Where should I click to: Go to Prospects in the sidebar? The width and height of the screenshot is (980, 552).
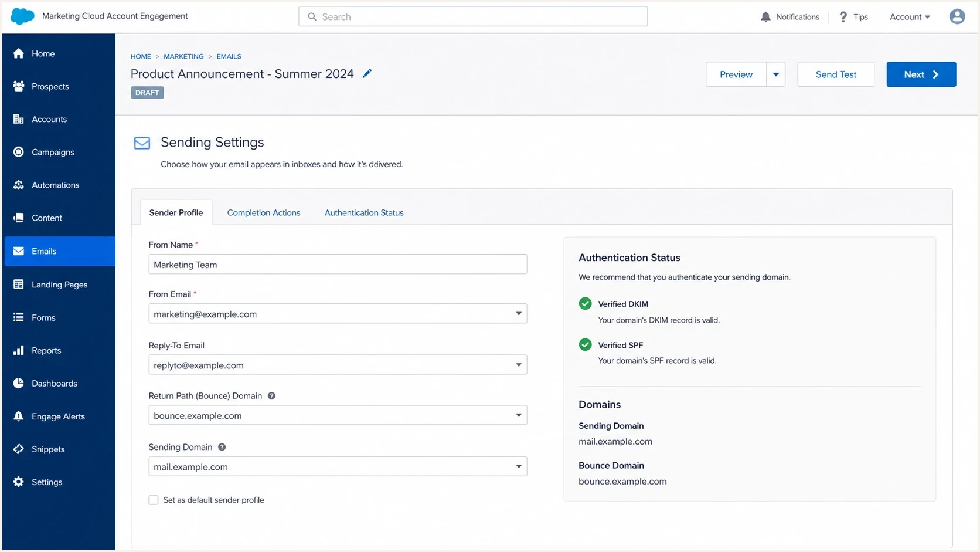tap(60, 86)
